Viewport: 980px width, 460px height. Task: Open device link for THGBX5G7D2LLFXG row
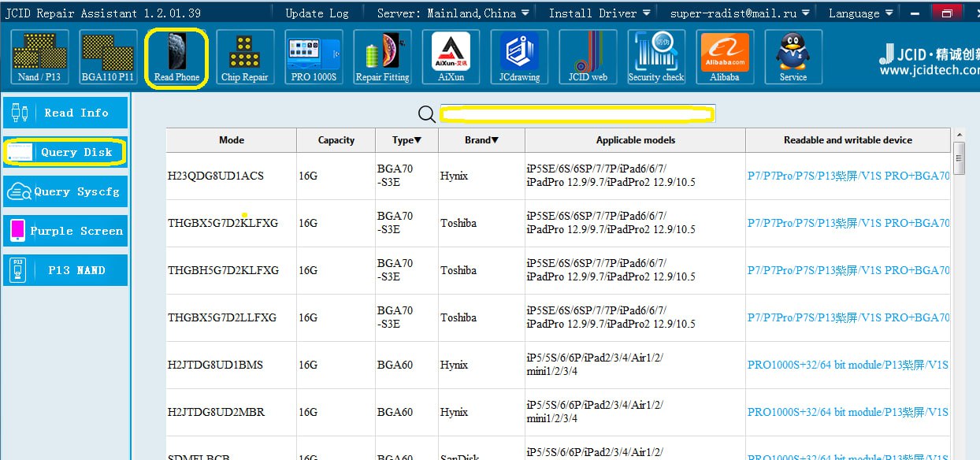pos(848,317)
